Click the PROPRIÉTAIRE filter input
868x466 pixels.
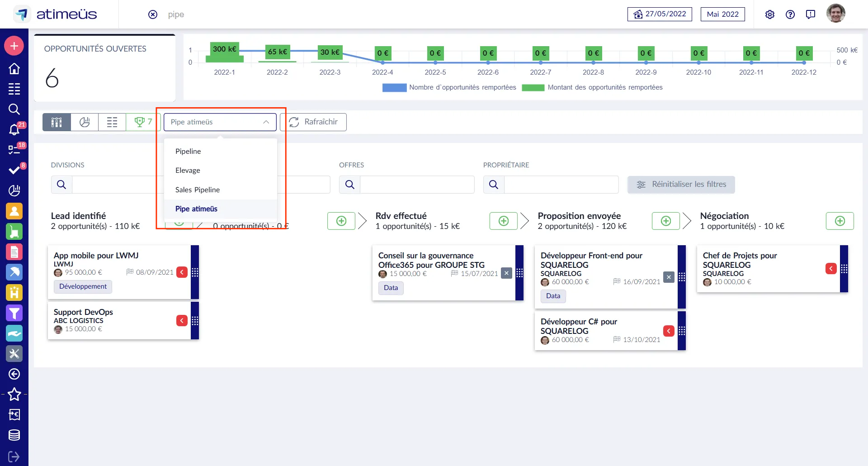tap(561, 185)
